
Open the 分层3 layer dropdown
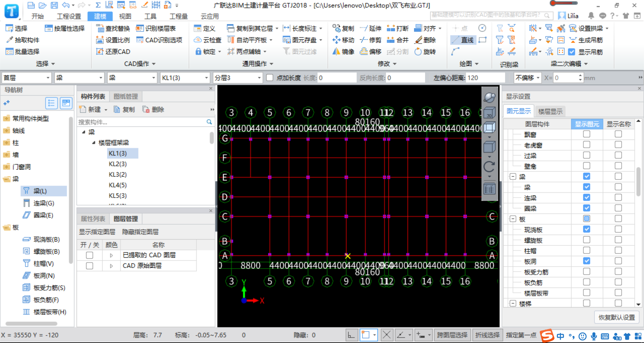[238, 78]
